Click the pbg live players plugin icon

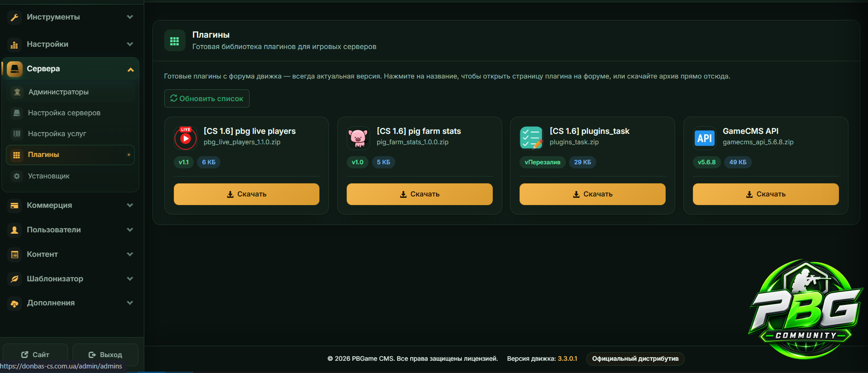[186, 138]
